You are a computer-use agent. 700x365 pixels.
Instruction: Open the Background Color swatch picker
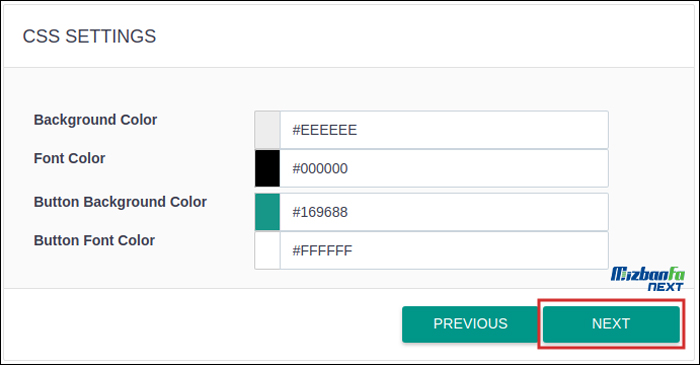point(267,130)
